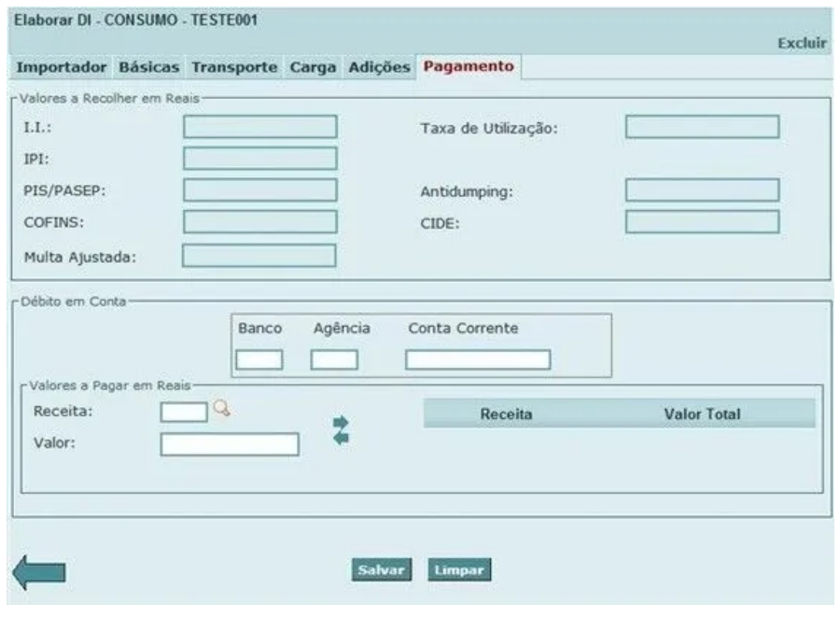
Task: Click the Banco input field
Action: point(259,359)
